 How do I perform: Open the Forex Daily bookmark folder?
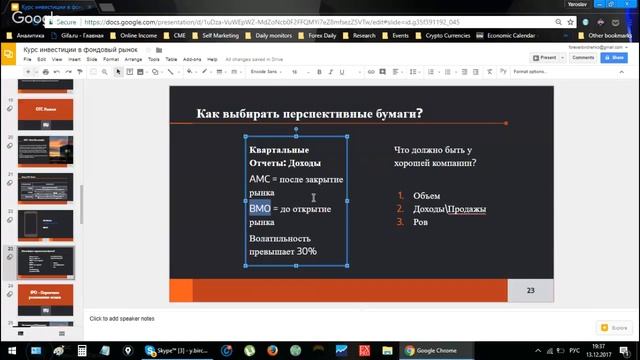pos(318,36)
